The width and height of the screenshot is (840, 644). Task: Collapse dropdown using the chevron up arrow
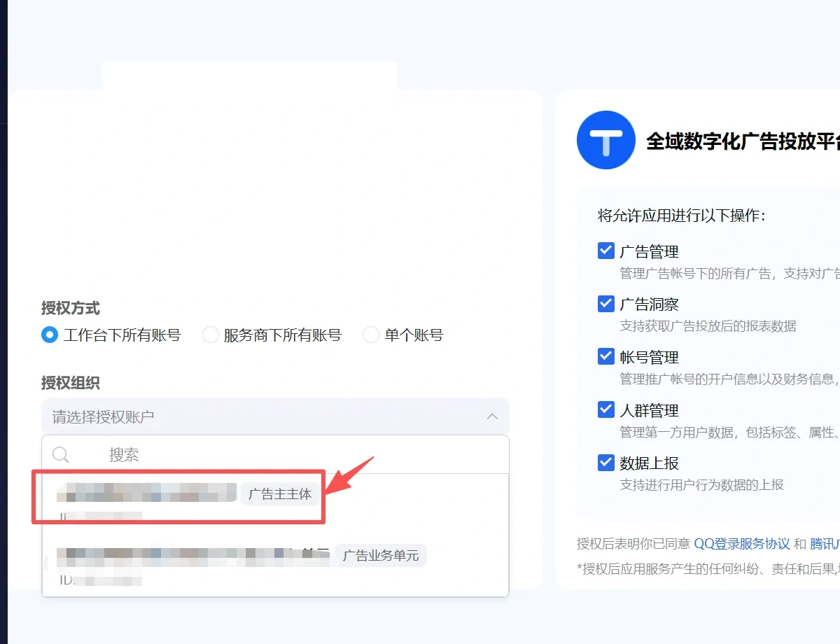point(492,416)
